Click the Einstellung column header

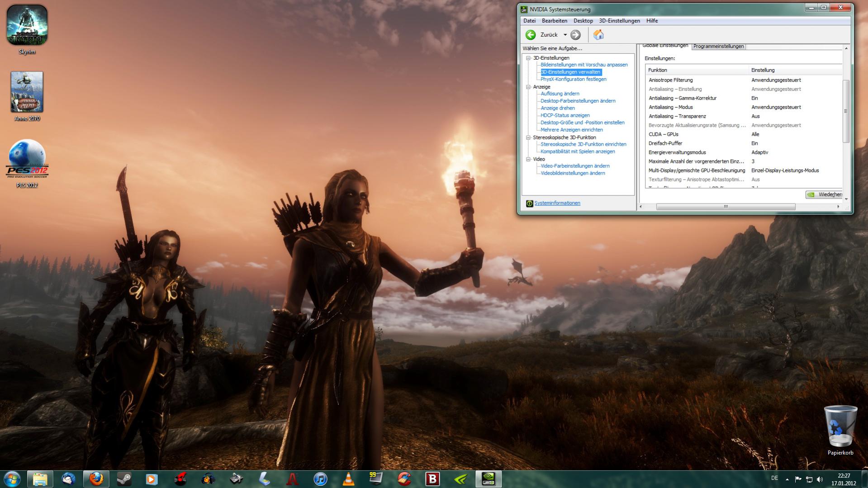tap(796, 70)
